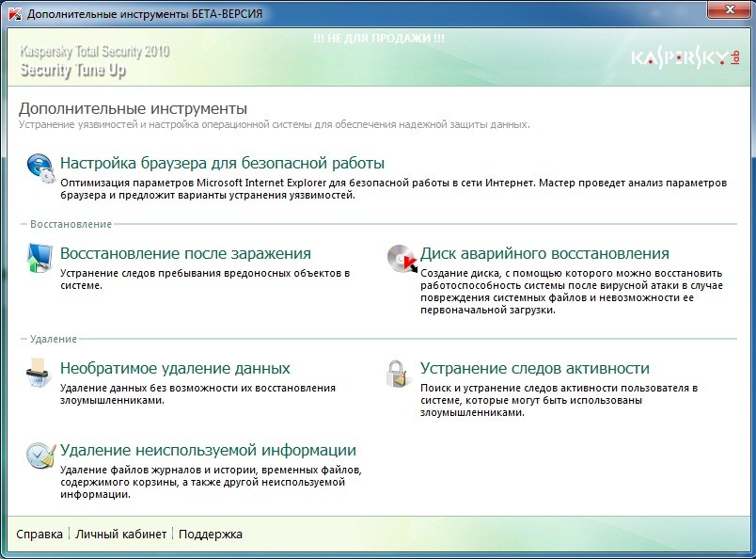Open the Поддержка support link
756x559 pixels.
click(211, 535)
